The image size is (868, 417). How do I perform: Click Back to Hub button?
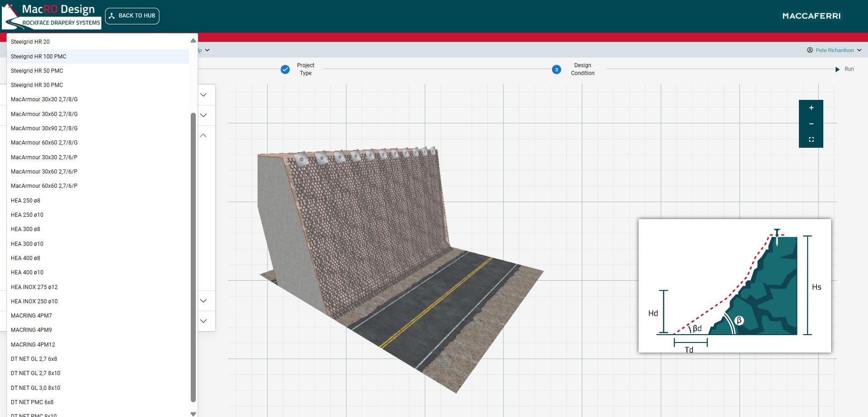tap(132, 16)
